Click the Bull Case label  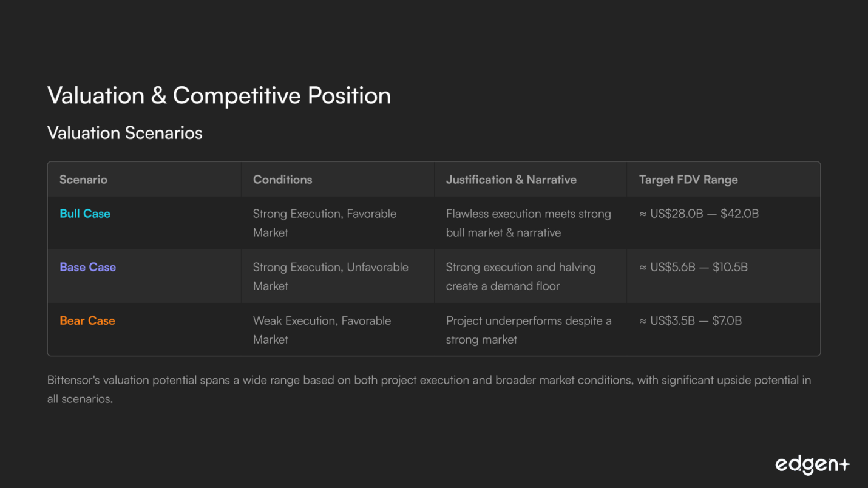[85, 214]
